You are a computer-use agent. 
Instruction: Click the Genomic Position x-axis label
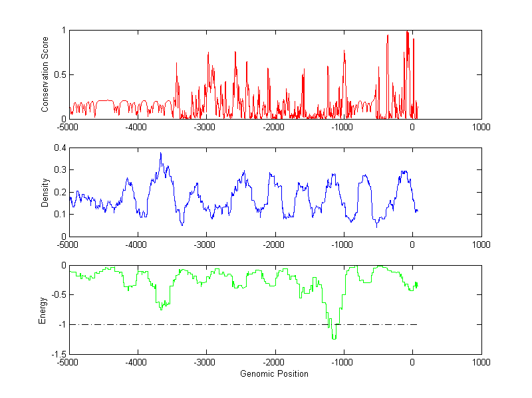click(274, 373)
